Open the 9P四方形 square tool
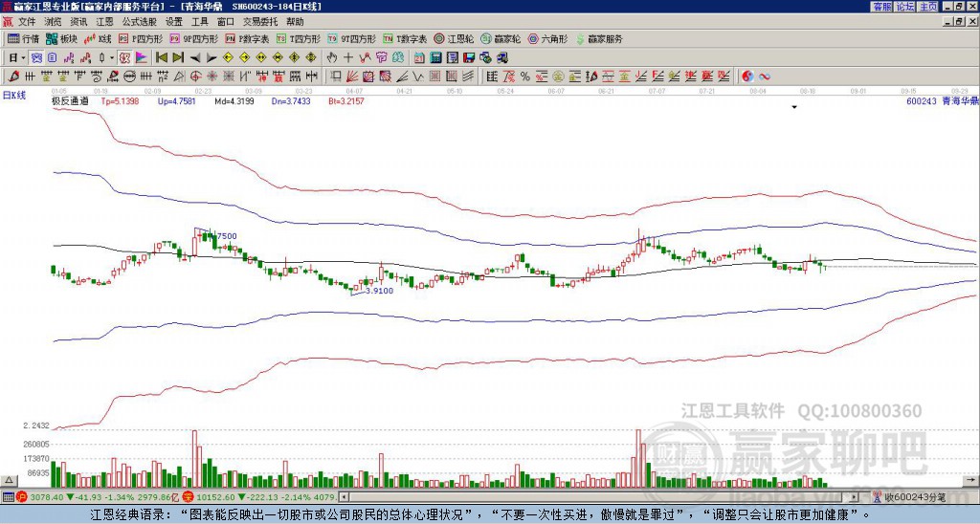The width and height of the screenshot is (980, 524). point(193,38)
